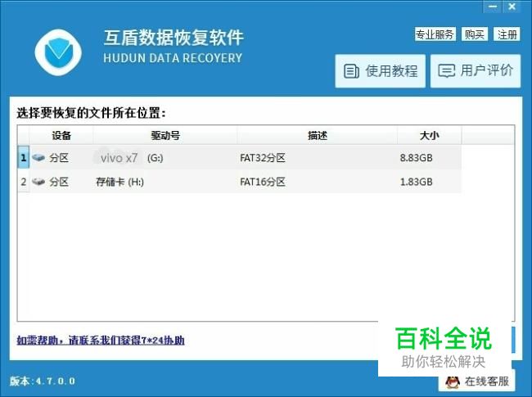Click the 注册 register button

click(507, 34)
